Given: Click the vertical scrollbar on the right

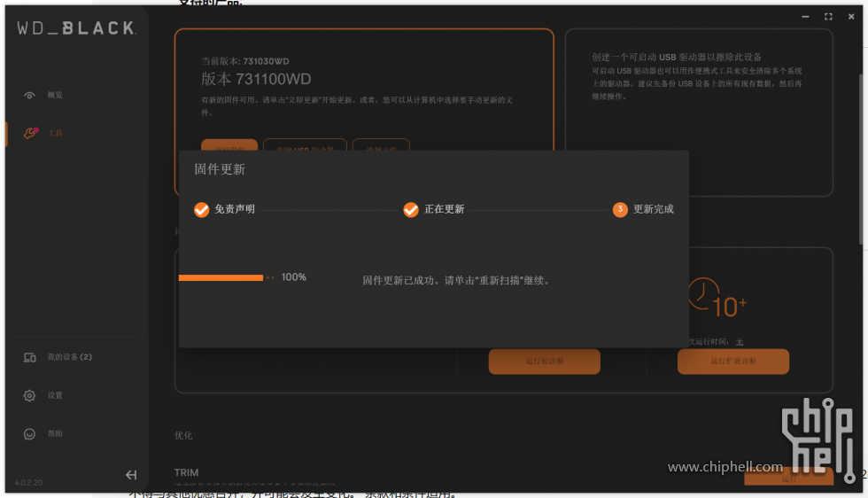Looking at the screenshot, I should click(861, 158).
